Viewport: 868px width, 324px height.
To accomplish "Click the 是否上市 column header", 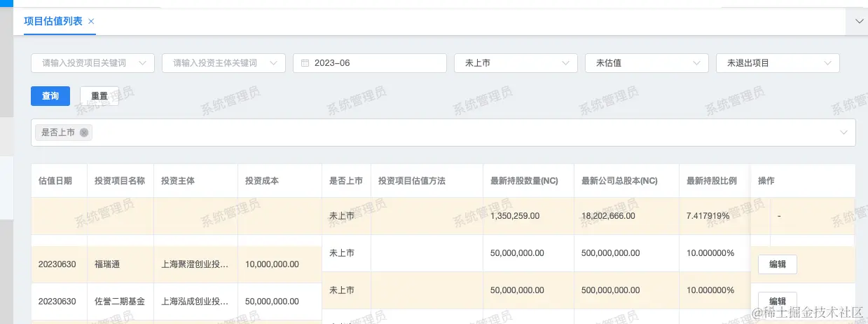I will click(346, 181).
